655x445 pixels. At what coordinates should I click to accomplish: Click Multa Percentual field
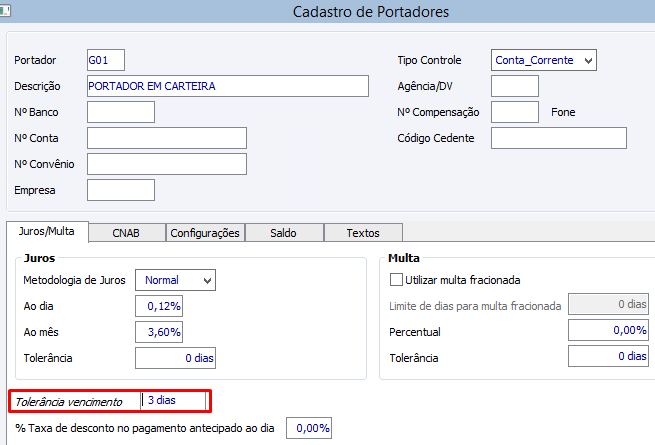click(608, 330)
